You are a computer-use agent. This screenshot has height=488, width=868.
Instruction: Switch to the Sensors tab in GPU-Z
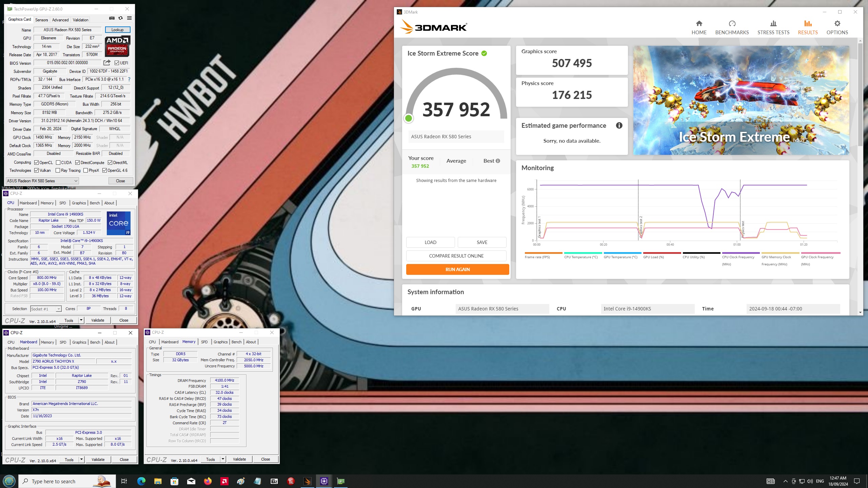point(41,20)
